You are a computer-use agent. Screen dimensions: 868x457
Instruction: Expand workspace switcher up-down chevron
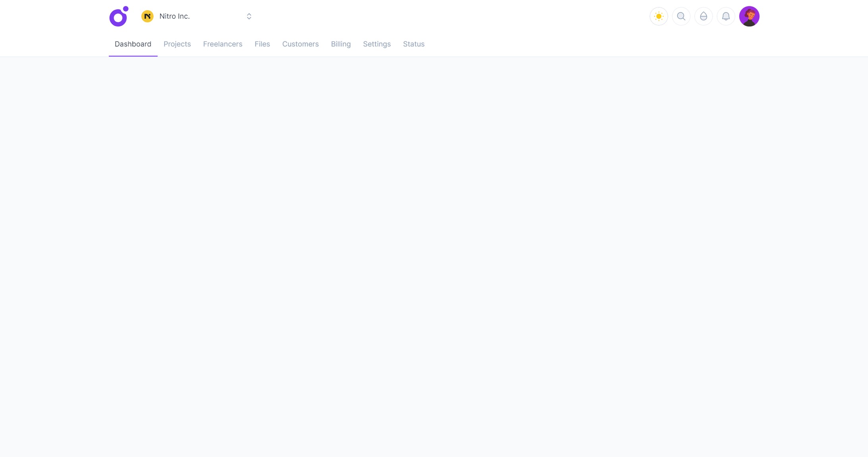pos(249,16)
